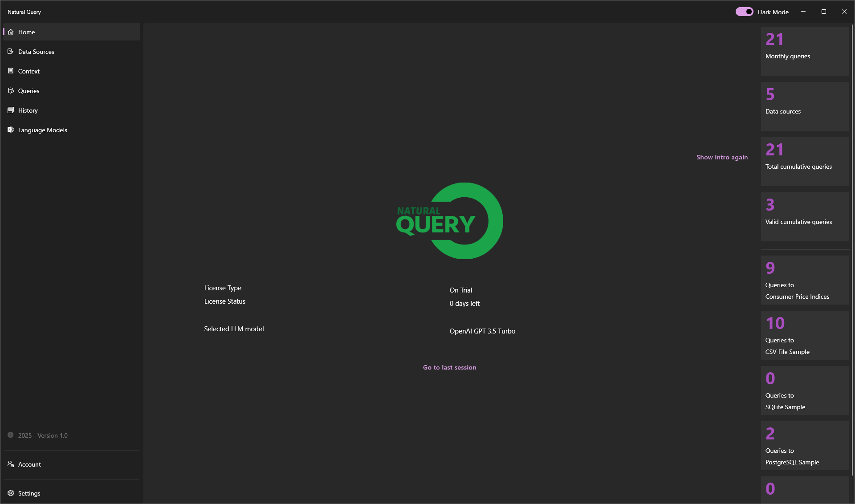Viewport: 855px width, 504px height.
Task: Toggle the Dark Mode switch
Action: coord(744,12)
